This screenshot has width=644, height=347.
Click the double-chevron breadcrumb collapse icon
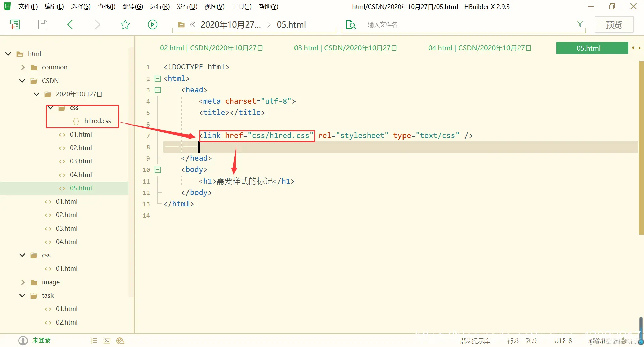coord(192,24)
